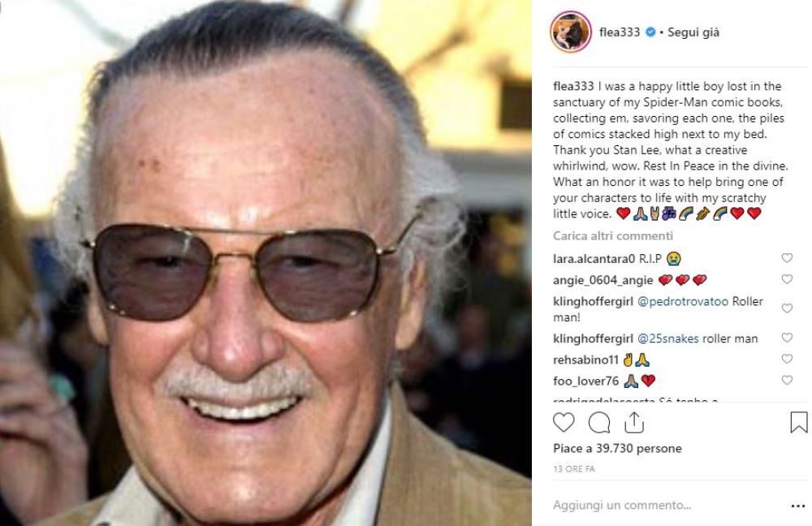Click the "13 ORE FA" timestamp

click(x=575, y=471)
